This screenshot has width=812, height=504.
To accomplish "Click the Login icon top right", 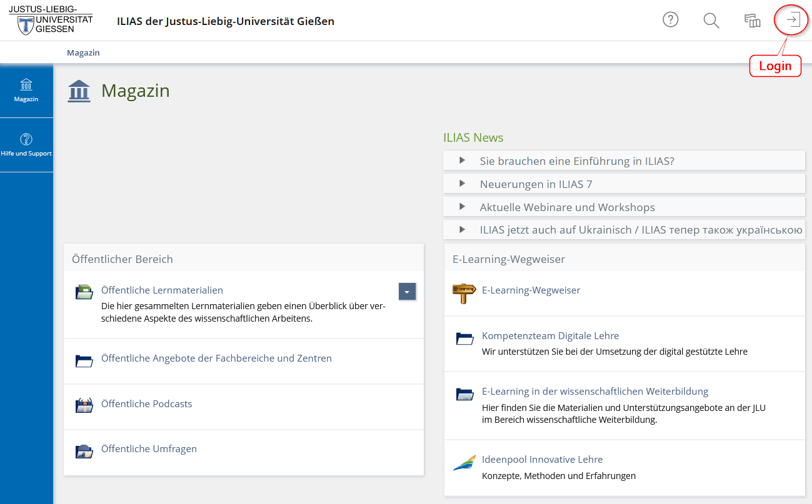I will pos(791,19).
